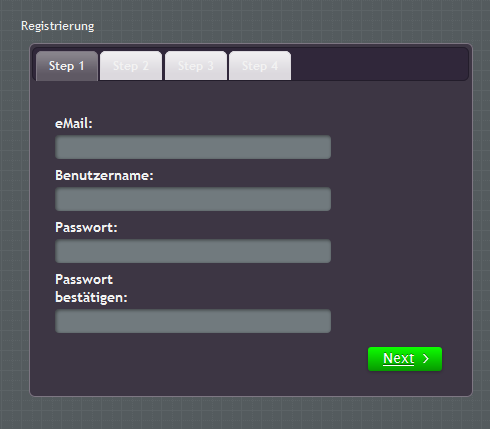Click the green Next button
490x429 pixels.
(405, 359)
